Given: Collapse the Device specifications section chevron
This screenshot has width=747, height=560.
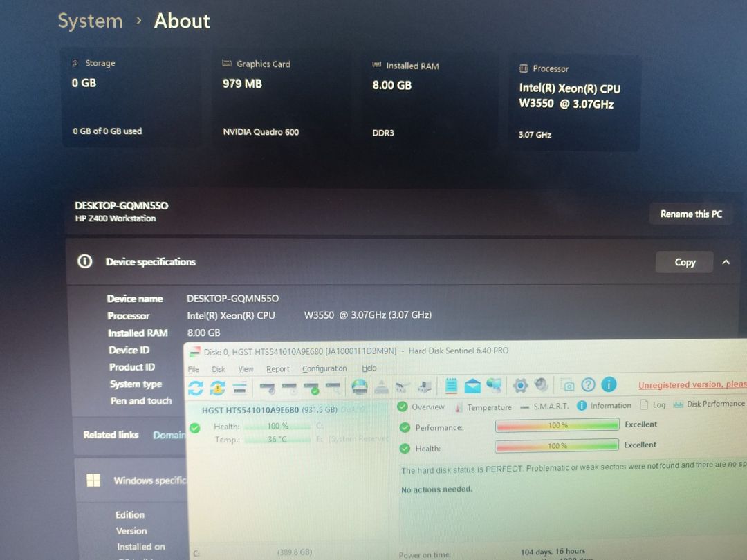Looking at the screenshot, I should pyautogui.click(x=726, y=262).
